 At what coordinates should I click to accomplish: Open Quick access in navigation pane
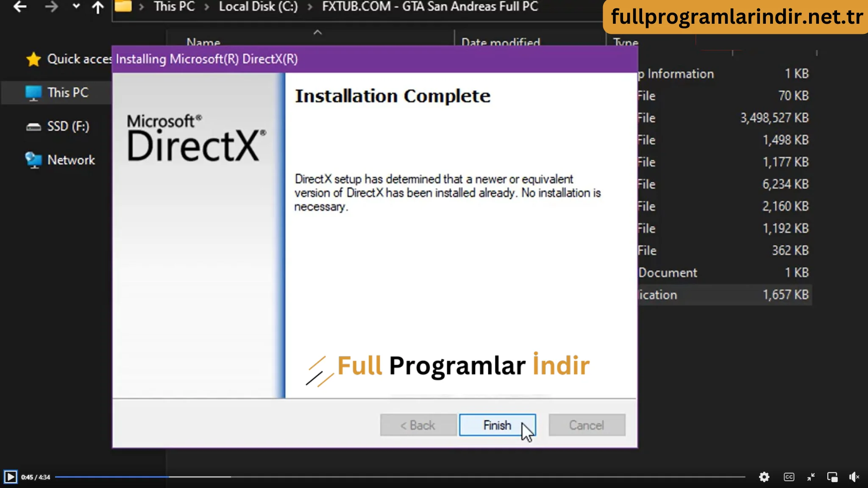click(x=69, y=59)
